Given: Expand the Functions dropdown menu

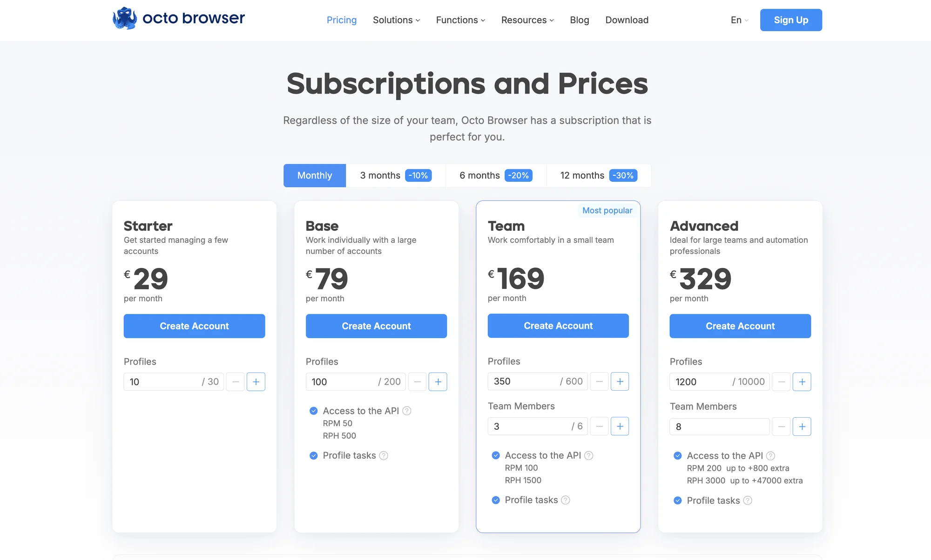Looking at the screenshot, I should click(460, 19).
